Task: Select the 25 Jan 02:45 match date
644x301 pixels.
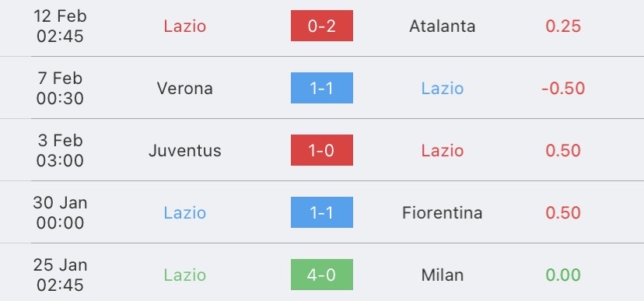Action: tap(60, 275)
